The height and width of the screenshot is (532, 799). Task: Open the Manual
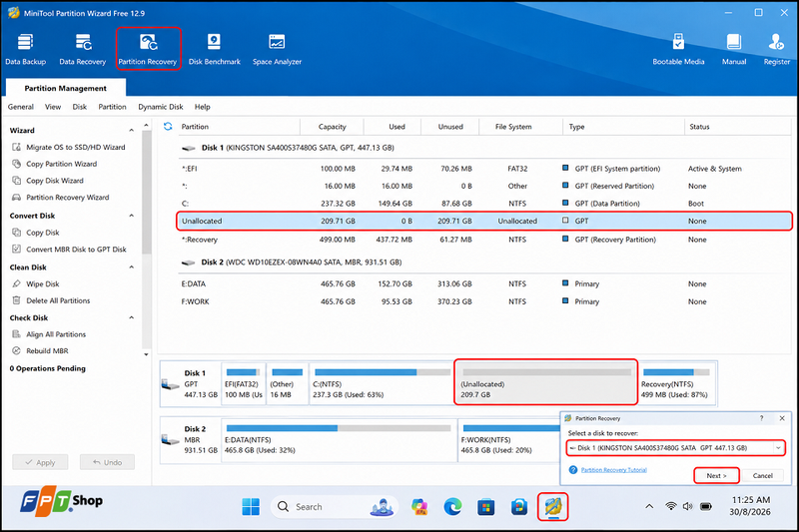[x=734, y=49]
